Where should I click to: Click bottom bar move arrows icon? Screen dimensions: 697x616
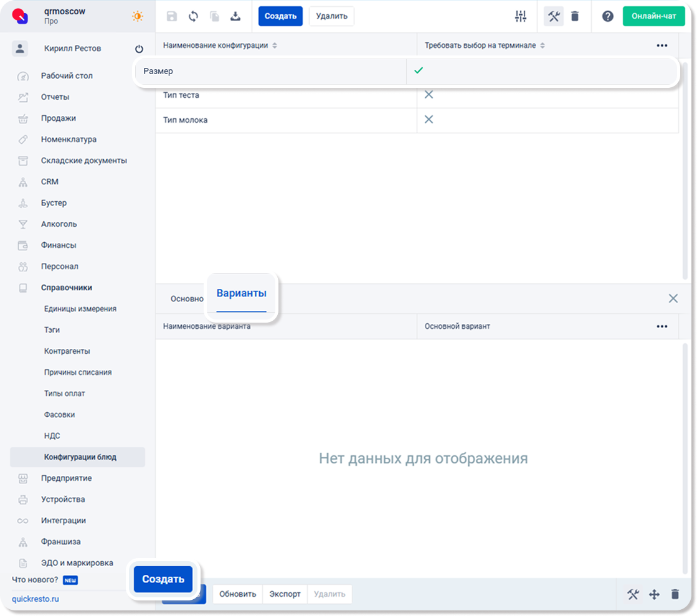[x=654, y=594]
